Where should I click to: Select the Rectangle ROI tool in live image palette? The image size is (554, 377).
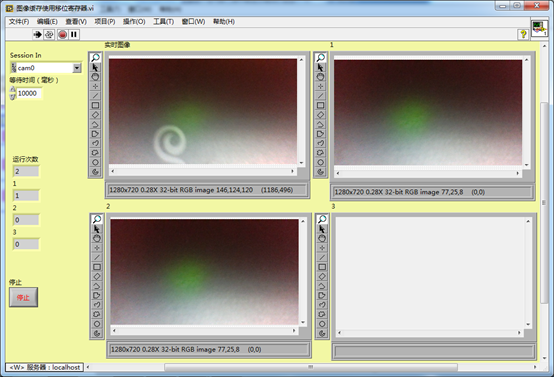tap(95, 105)
